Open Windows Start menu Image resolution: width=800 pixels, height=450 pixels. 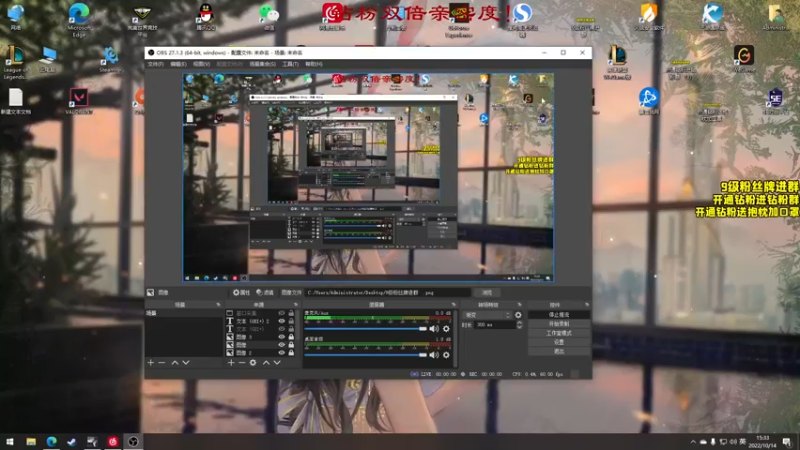[10, 441]
